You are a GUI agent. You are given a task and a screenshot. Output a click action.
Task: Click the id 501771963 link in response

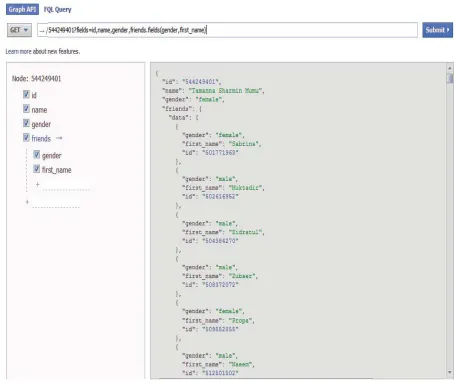click(x=220, y=152)
